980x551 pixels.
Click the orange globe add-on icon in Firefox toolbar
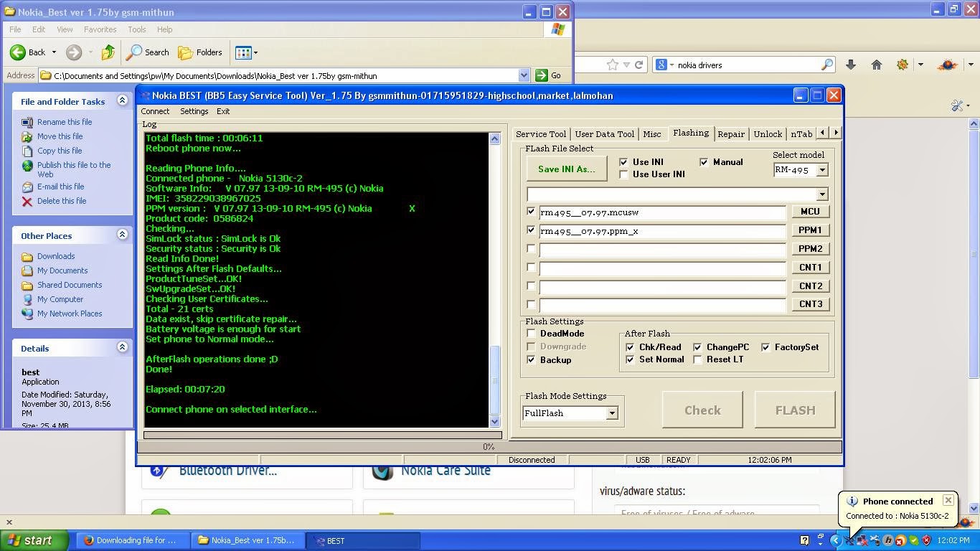(x=947, y=65)
